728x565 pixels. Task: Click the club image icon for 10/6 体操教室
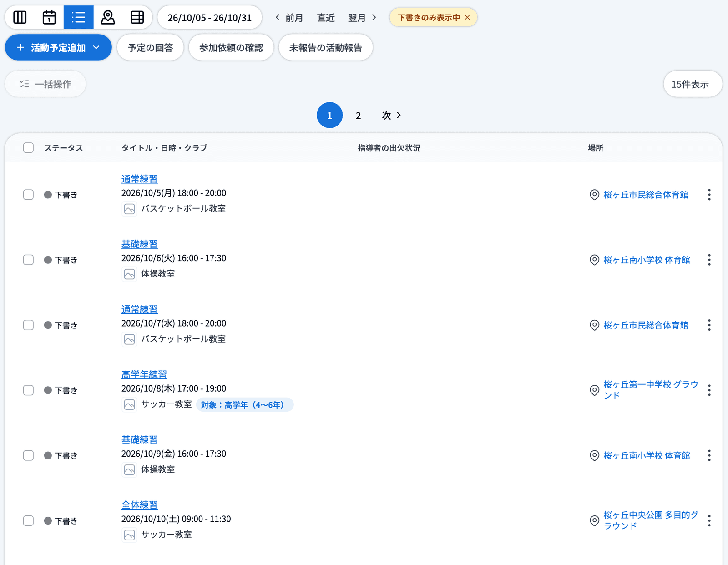(x=130, y=274)
